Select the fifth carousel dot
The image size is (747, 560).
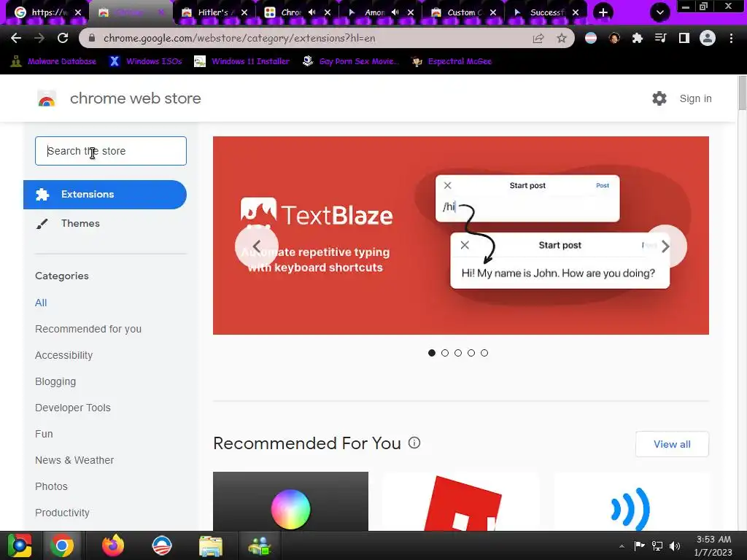[x=484, y=353]
